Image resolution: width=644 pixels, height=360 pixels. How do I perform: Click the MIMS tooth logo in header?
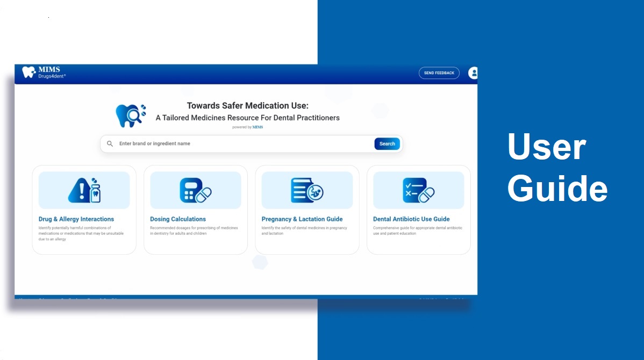pos(28,73)
